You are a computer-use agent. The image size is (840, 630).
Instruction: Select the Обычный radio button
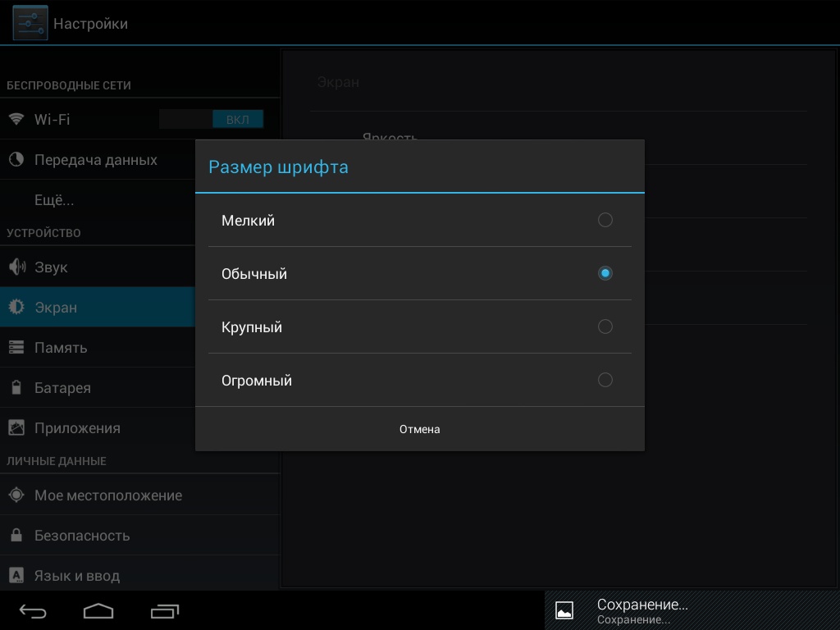coord(605,273)
